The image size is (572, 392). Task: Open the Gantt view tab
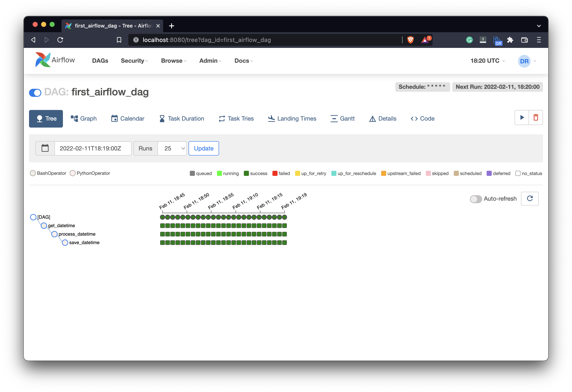[x=342, y=119]
